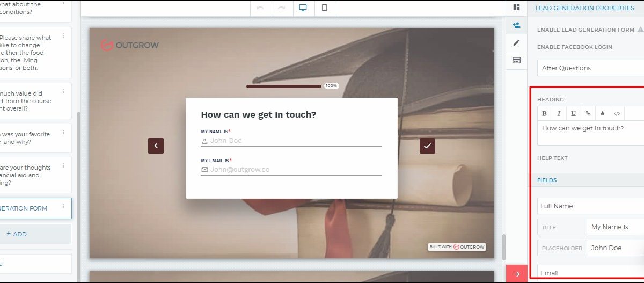Click the undo arrow icon
The height and width of the screenshot is (283, 644).
click(260, 9)
